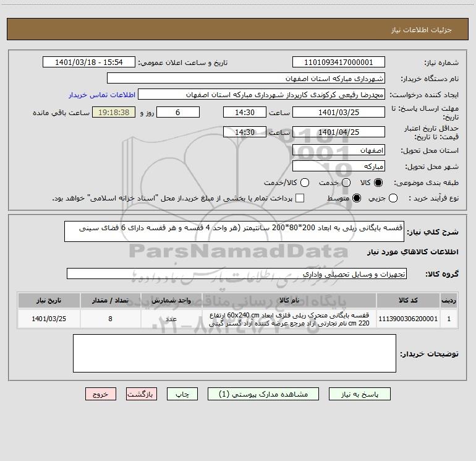Click buyer organization name field
Viewport: 476px width, 461px height.
pyautogui.click(x=246, y=78)
